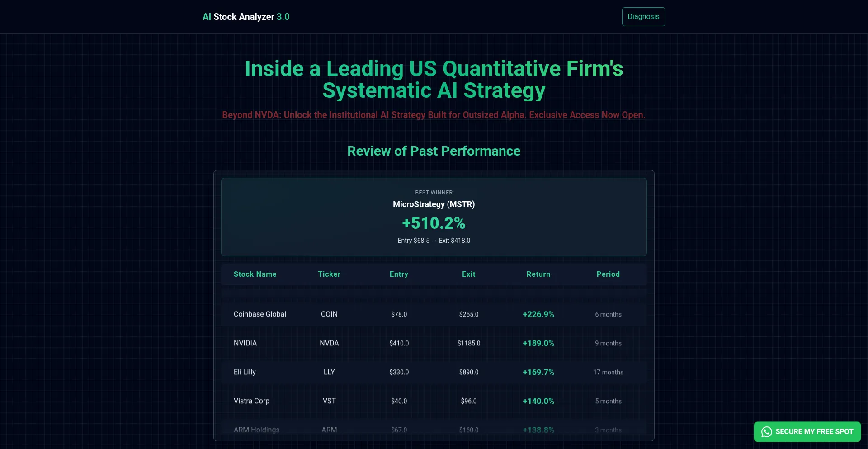Click the Review of Past Performance heading
The image size is (868, 449).
pyautogui.click(x=434, y=151)
